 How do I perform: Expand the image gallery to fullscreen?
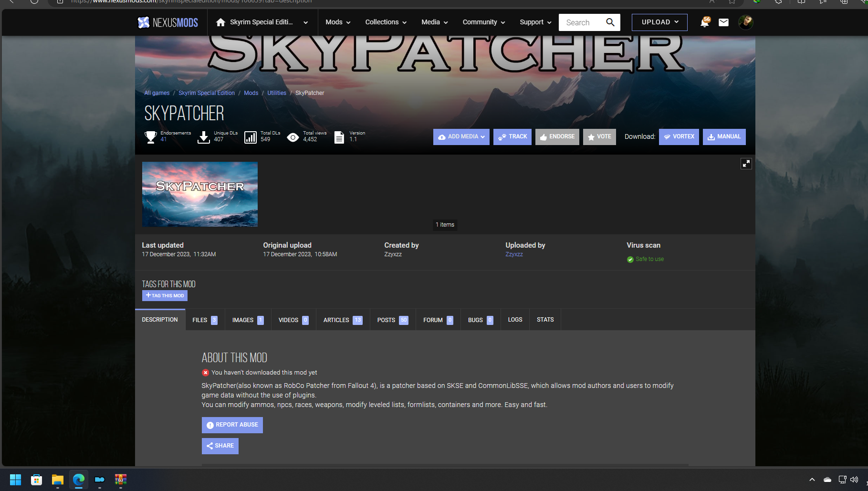(746, 164)
